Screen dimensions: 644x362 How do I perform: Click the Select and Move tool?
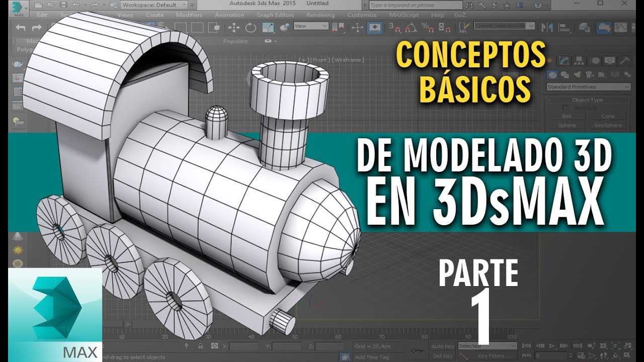pos(235,27)
